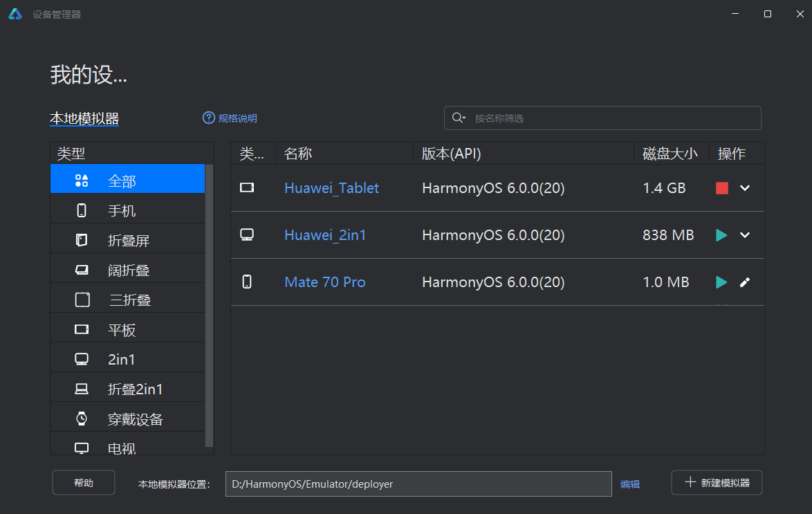Click the tablet icon beside 平板

click(82, 329)
